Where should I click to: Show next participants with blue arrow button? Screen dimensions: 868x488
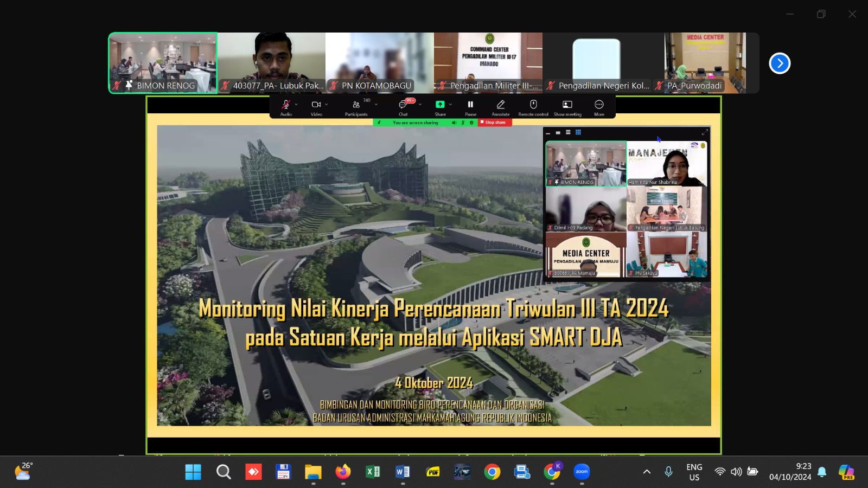(780, 63)
